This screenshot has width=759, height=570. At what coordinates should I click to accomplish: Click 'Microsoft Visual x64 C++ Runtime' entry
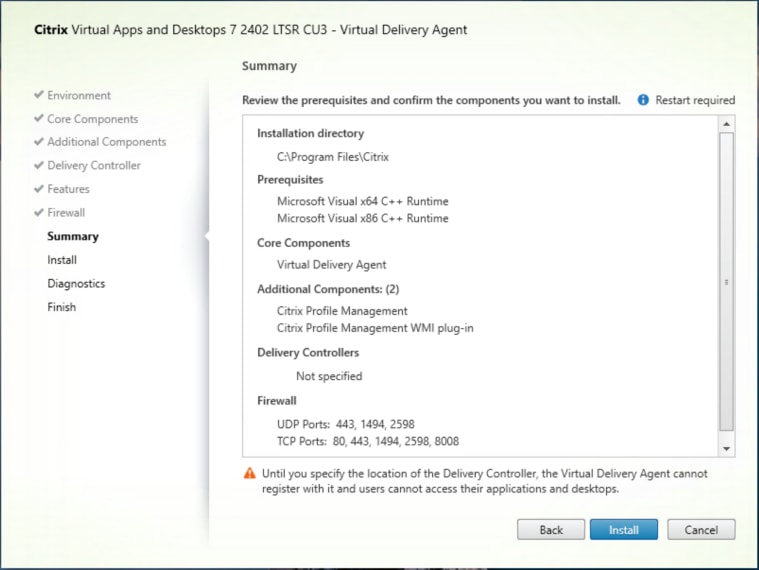coord(363,201)
